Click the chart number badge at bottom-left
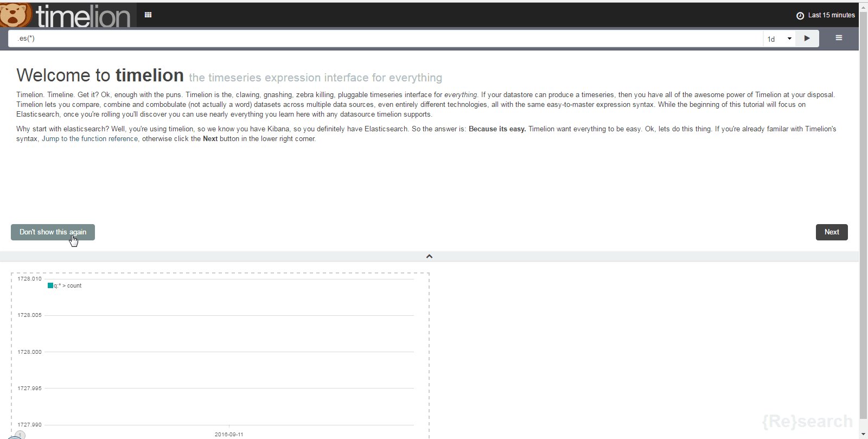This screenshot has width=868, height=439. (20, 435)
